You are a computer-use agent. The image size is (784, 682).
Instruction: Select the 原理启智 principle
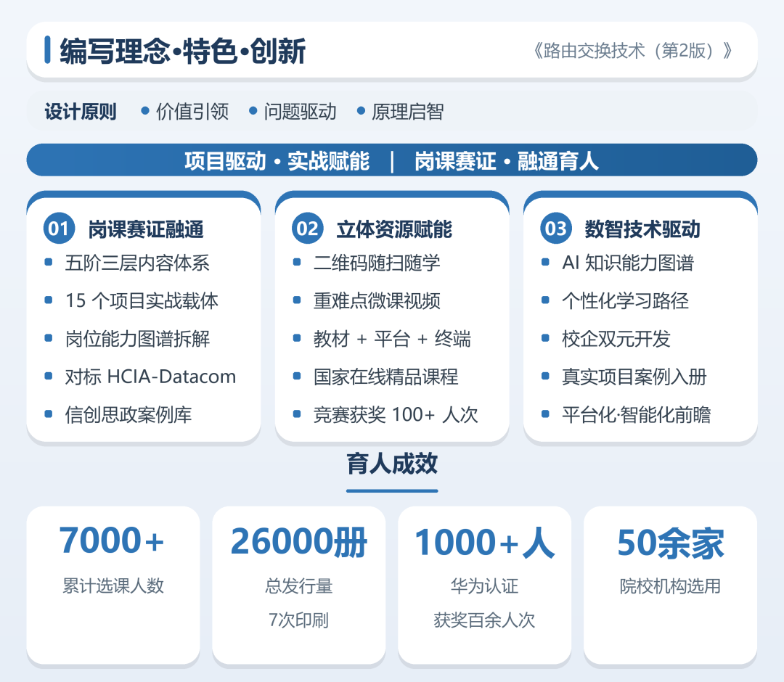(407, 112)
